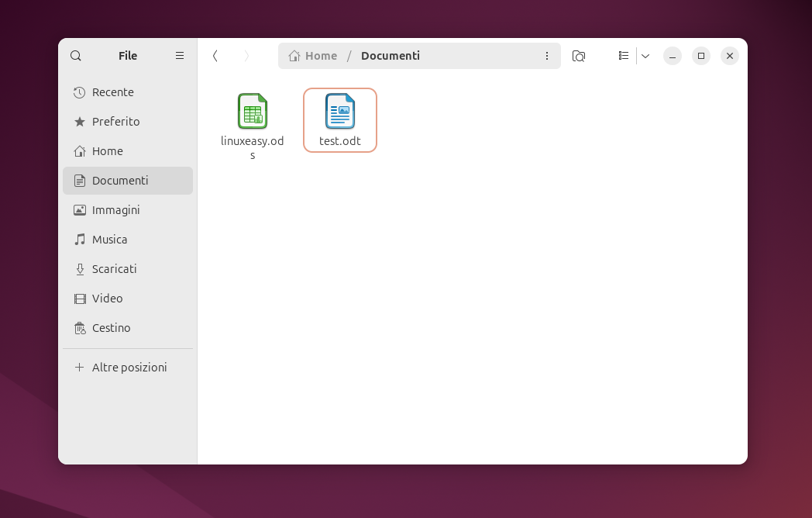
Task: Go back with the left arrow
Action: [x=215, y=56]
